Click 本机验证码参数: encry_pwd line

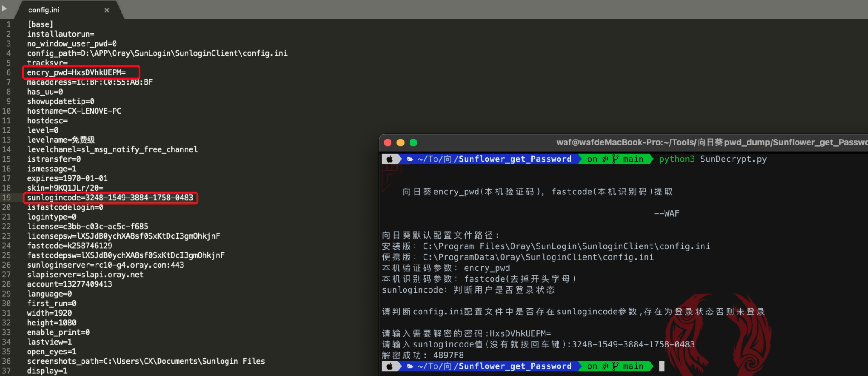(446, 268)
